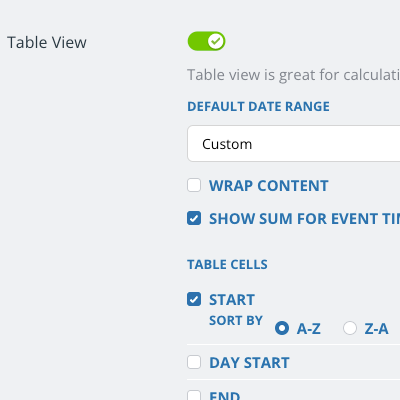This screenshot has width=400, height=400.
Task: Uncheck the Show Sum For Event checkbox
Action: coord(194,218)
